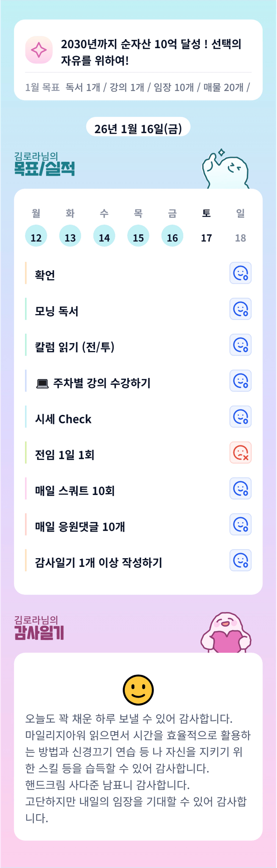
Task: Expand the 2030년 순자산 10억 goal title
Action: point(151,52)
